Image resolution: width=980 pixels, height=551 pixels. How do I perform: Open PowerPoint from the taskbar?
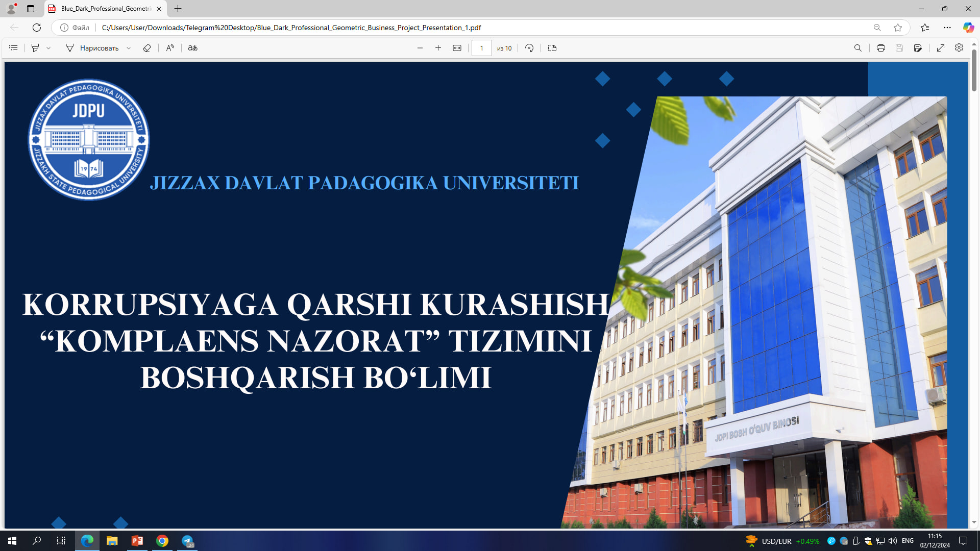pyautogui.click(x=137, y=541)
